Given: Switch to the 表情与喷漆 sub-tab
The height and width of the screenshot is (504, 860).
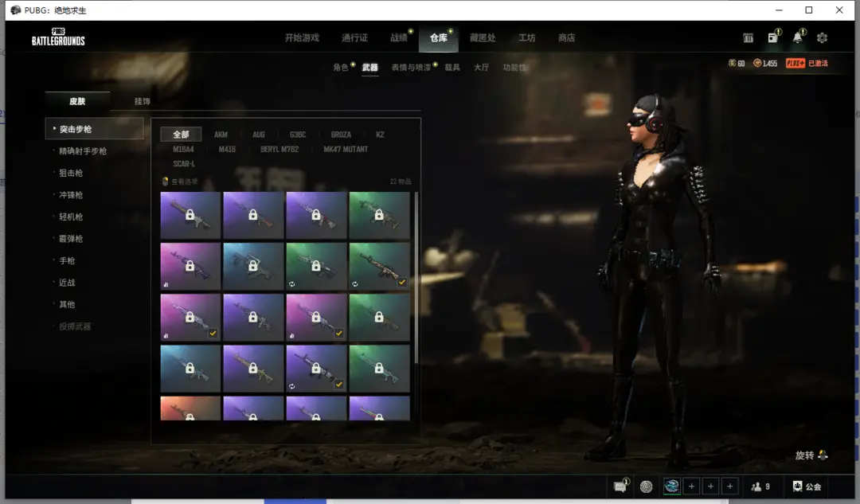Looking at the screenshot, I should tap(411, 67).
